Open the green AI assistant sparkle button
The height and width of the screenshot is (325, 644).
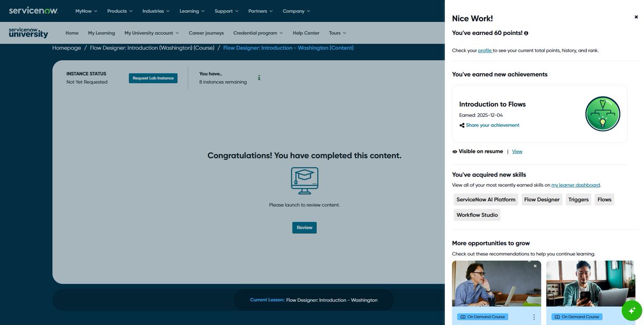[632, 310]
